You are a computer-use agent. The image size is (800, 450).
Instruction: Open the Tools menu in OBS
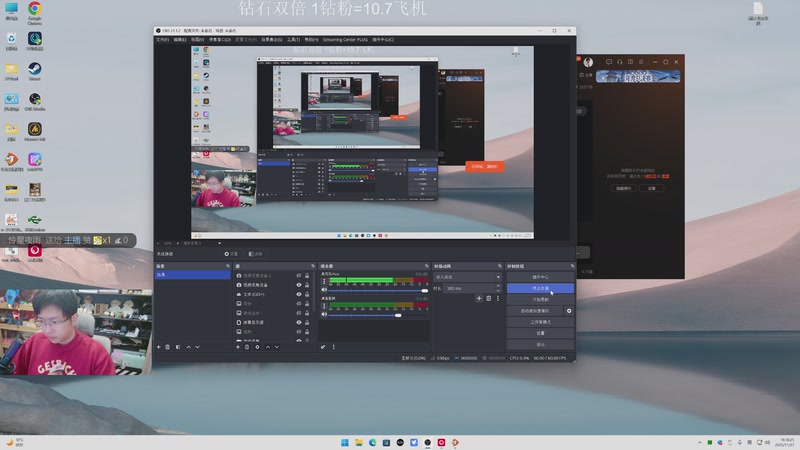(x=293, y=39)
